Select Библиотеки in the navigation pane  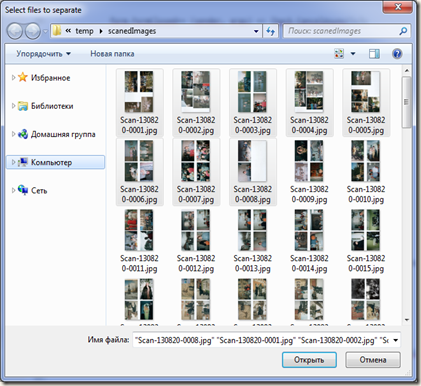(x=52, y=106)
